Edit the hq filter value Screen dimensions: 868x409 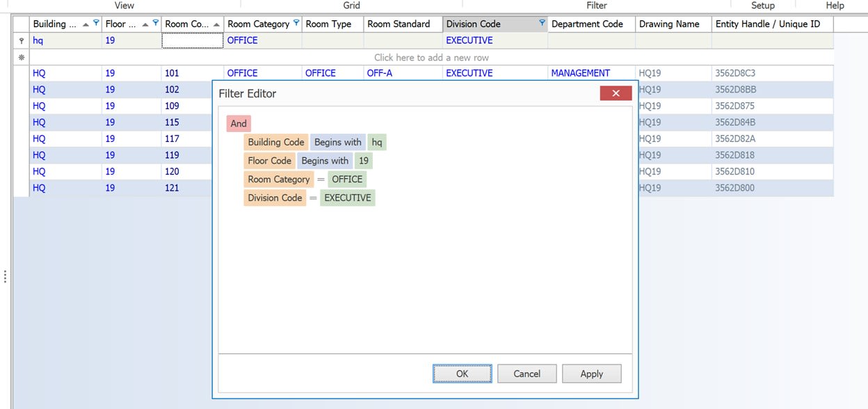pos(377,142)
